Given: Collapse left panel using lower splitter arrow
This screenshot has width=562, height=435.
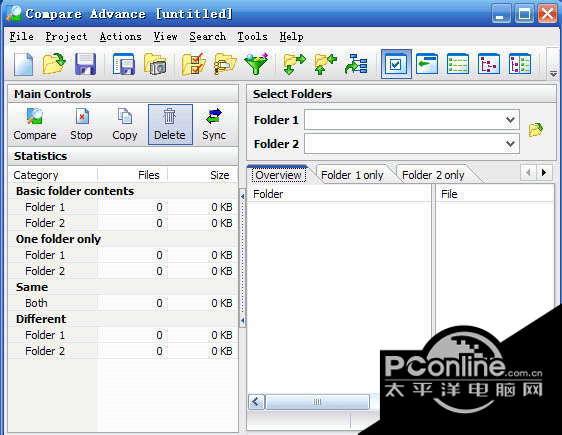Looking at the screenshot, I should pos(243,320).
